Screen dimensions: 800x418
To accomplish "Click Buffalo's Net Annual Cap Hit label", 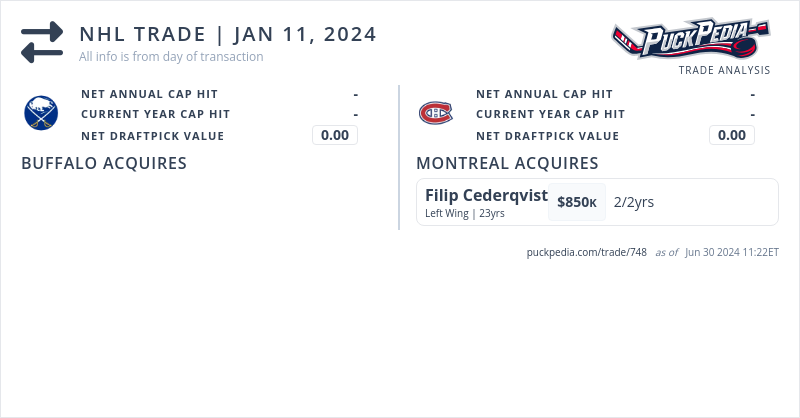I will click(x=149, y=94).
